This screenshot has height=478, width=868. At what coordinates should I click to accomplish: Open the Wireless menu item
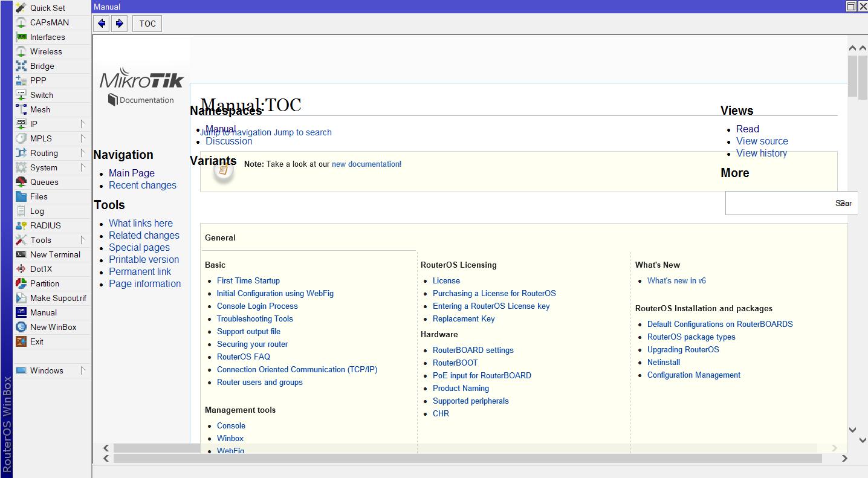click(51, 51)
